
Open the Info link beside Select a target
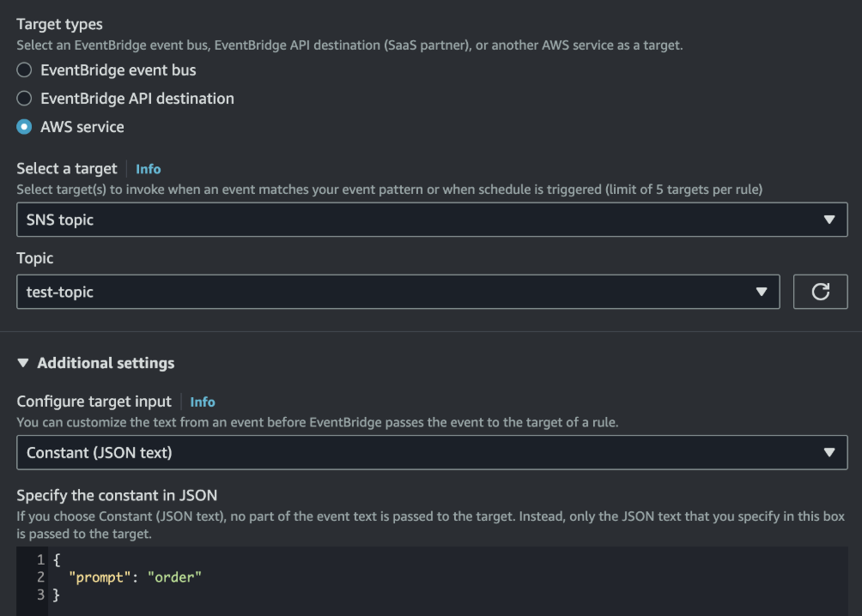[148, 169]
